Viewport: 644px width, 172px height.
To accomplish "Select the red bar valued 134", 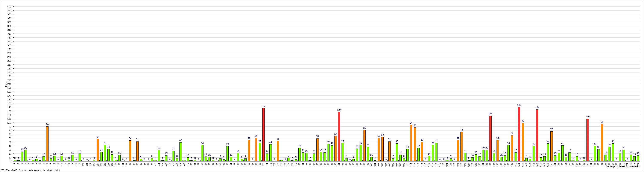I will pyautogui.click(x=537, y=135).
